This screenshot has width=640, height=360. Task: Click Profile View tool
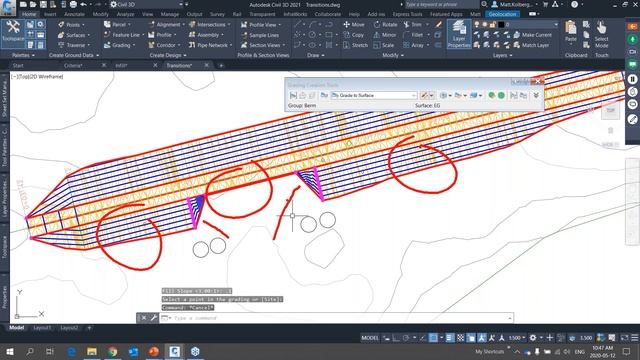pyautogui.click(x=261, y=24)
